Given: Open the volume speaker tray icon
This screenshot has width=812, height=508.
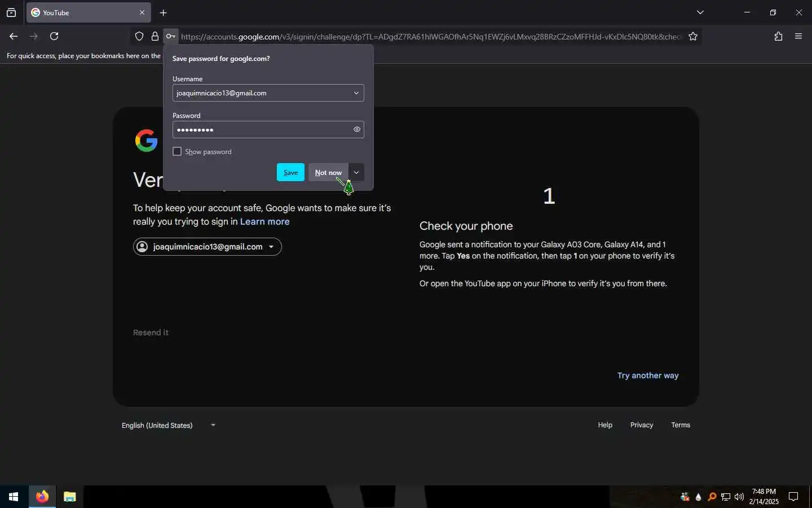Looking at the screenshot, I should point(739,497).
